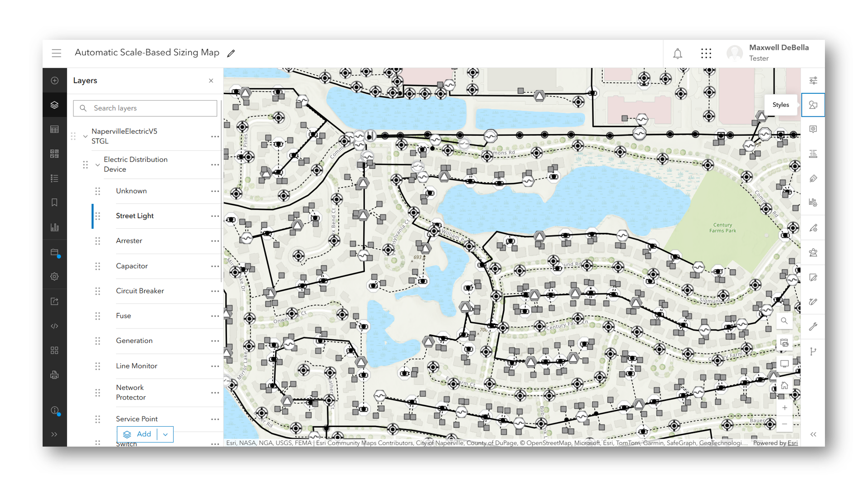
Task: Expand the dark left sidebar
Action: [x=54, y=434]
